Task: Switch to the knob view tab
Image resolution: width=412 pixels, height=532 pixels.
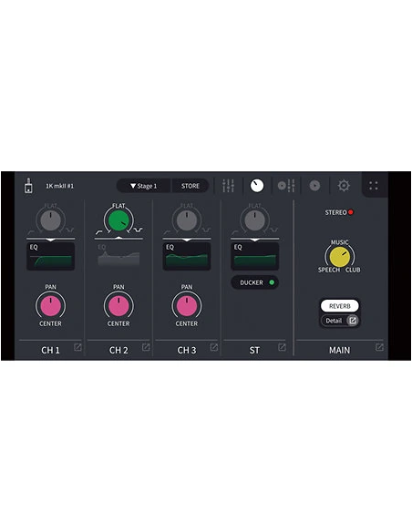Action: click(257, 186)
